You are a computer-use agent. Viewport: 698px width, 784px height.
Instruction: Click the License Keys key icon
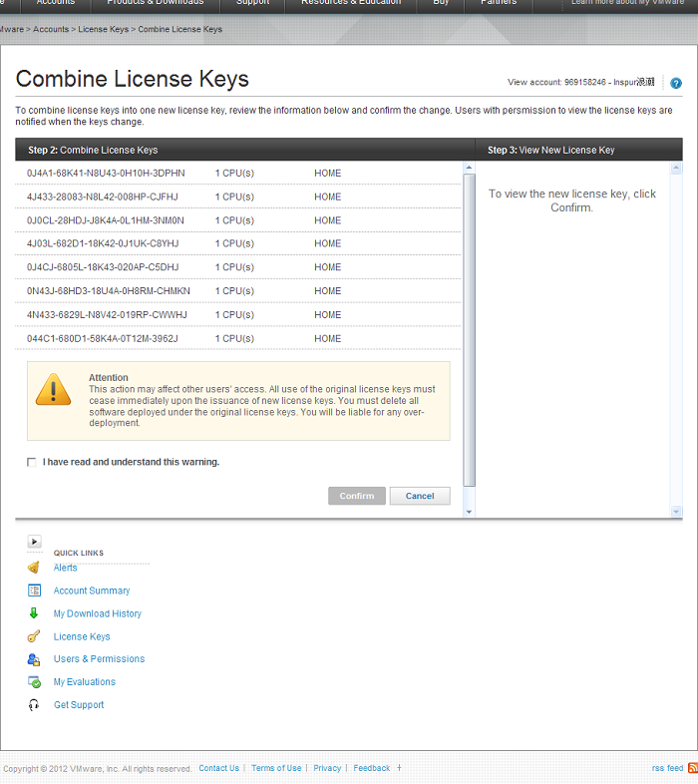click(34, 636)
